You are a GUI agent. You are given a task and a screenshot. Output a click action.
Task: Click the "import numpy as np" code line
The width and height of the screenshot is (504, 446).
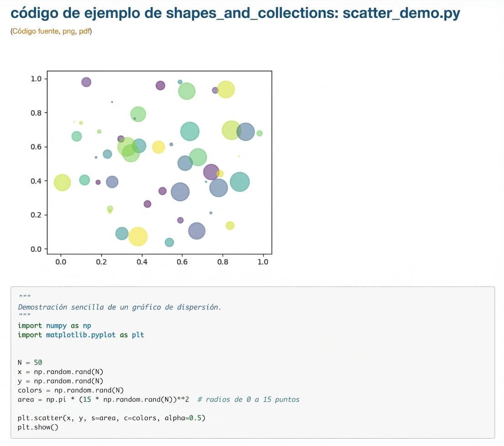pos(54,325)
